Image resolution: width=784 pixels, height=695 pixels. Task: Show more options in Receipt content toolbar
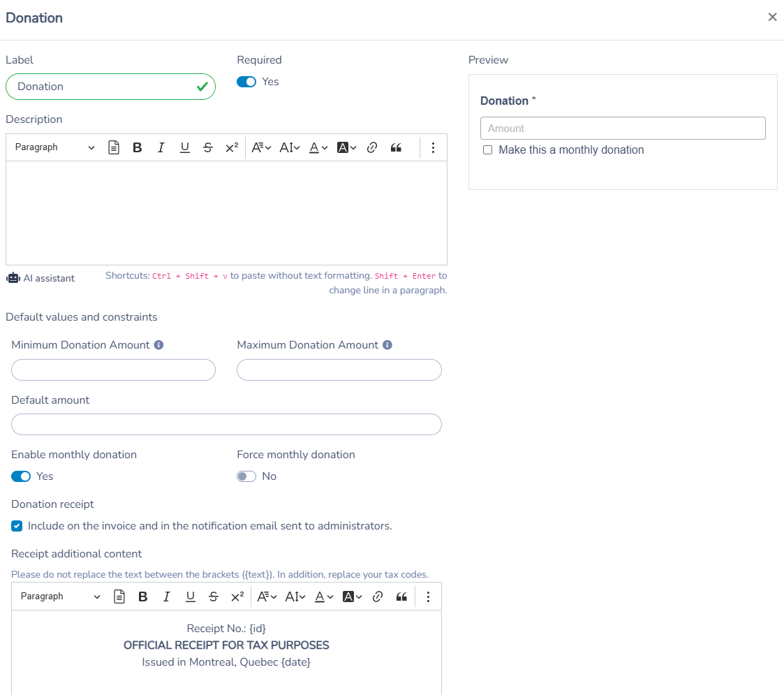(428, 597)
